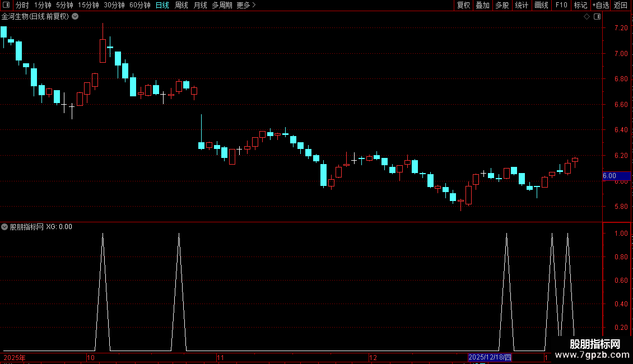Select the 60分钟 period
Image resolution: width=633 pixels, height=364 pixels.
(x=140, y=5)
